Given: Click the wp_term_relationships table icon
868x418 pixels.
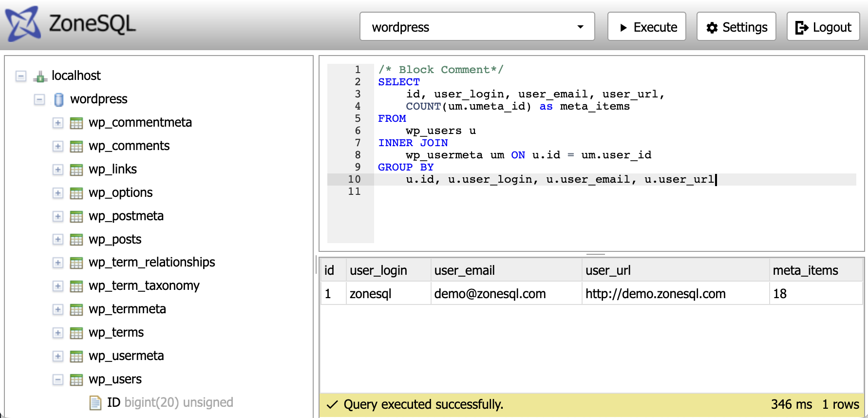Looking at the screenshot, I should 76,263.
